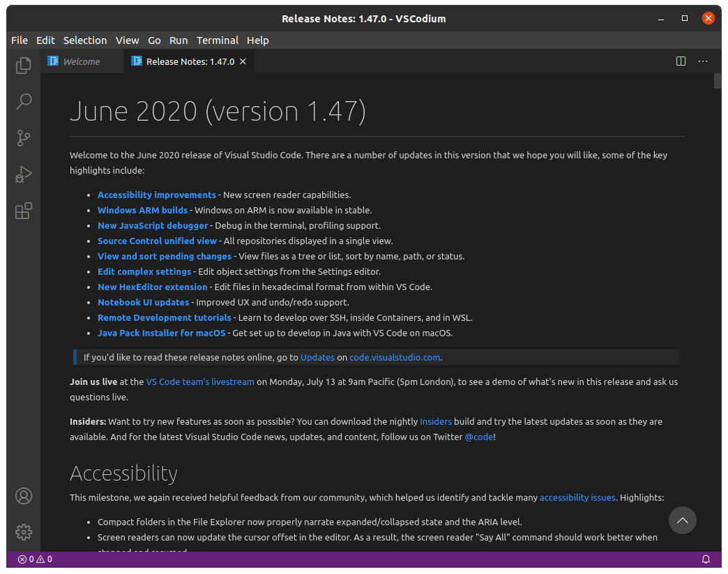
Task: Open the More Actions ellipsis menu
Action: pos(703,61)
